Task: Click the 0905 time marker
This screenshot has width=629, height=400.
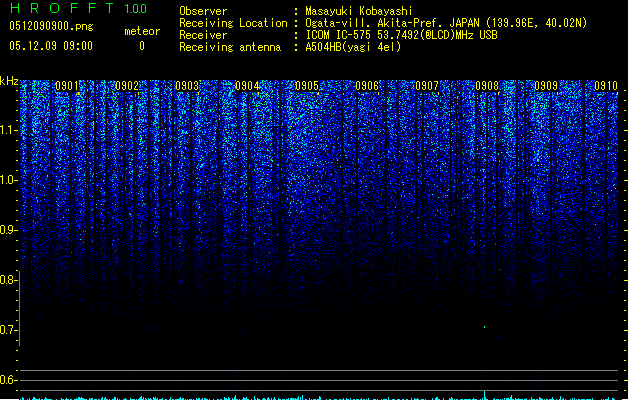Action: click(x=307, y=86)
